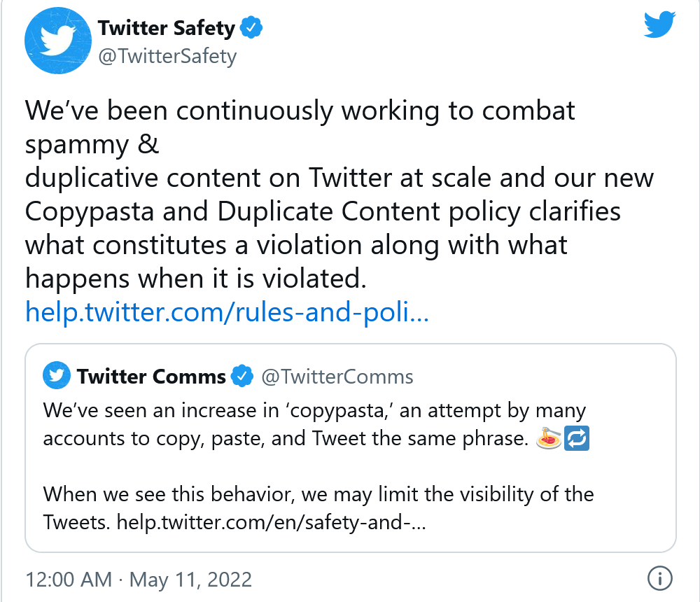Open the Twitter Safety display name

(x=167, y=28)
